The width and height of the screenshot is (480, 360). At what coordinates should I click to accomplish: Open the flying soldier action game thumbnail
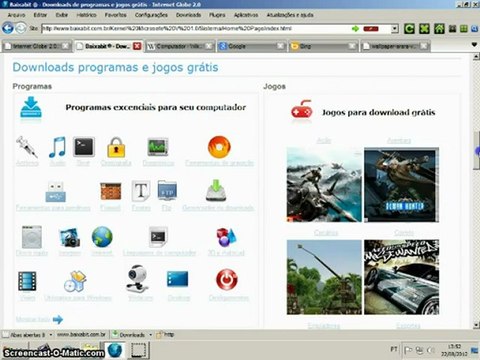[x=324, y=185]
